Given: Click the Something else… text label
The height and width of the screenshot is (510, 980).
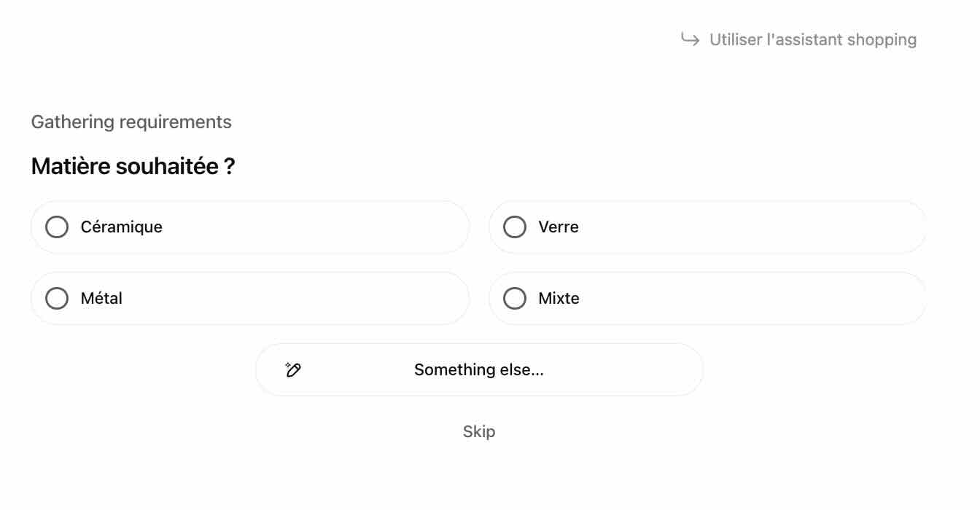Looking at the screenshot, I should pyautogui.click(x=479, y=370).
